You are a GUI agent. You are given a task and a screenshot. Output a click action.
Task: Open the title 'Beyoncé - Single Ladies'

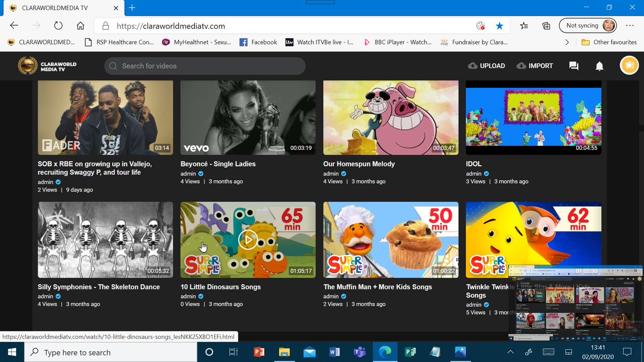218,164
